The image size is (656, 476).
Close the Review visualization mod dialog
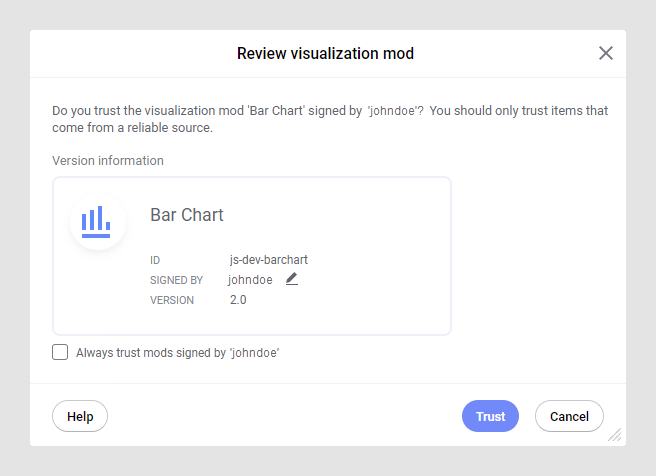pos(605,53)
